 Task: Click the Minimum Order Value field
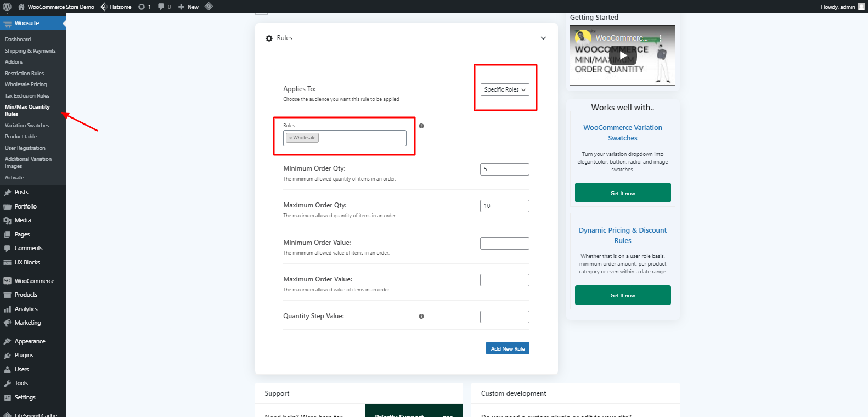(505, 243)
